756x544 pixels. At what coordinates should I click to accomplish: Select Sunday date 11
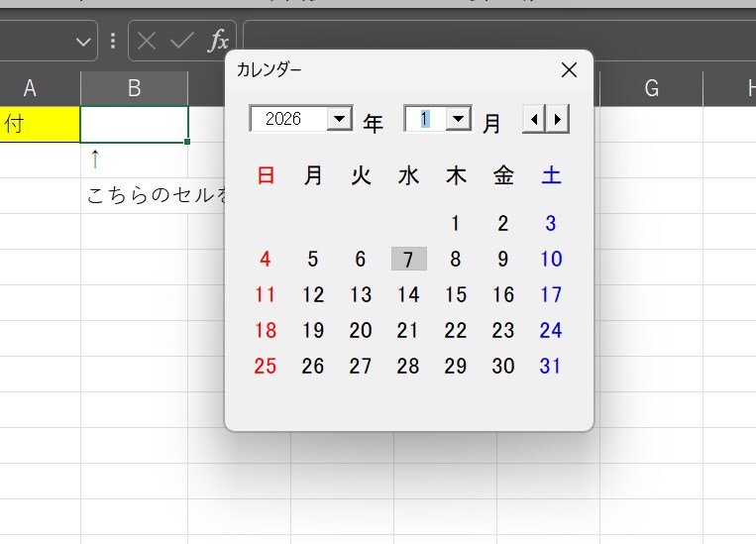tap(266, 294)
